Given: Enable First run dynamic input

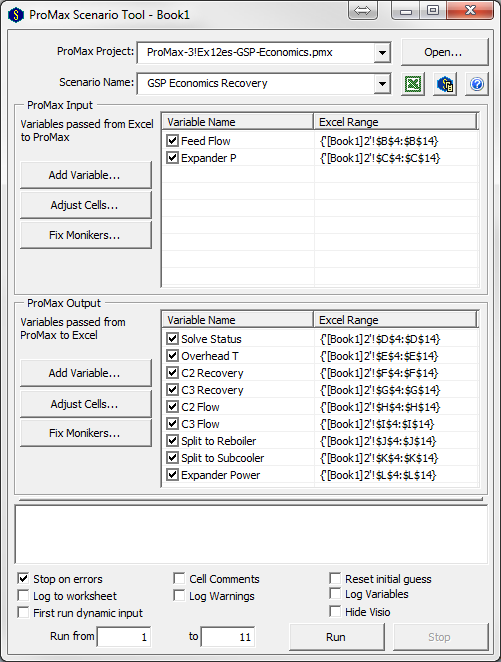Looking at the screenshot, I should [x=23, y=612].
